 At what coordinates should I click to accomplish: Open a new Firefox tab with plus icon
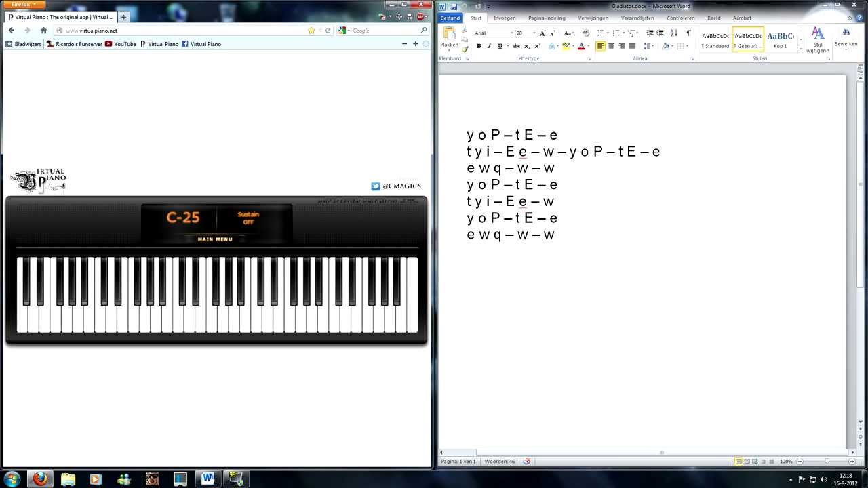pos(123,17)
